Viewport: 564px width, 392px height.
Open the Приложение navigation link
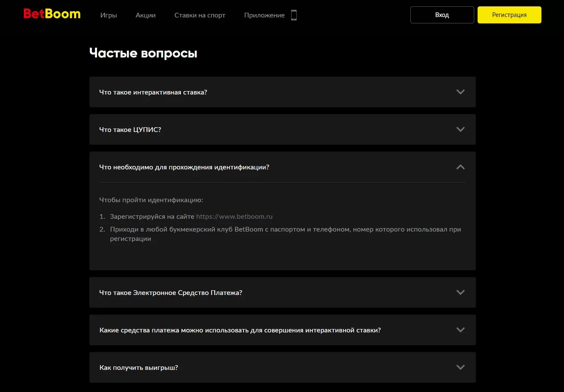click(264, 15)
